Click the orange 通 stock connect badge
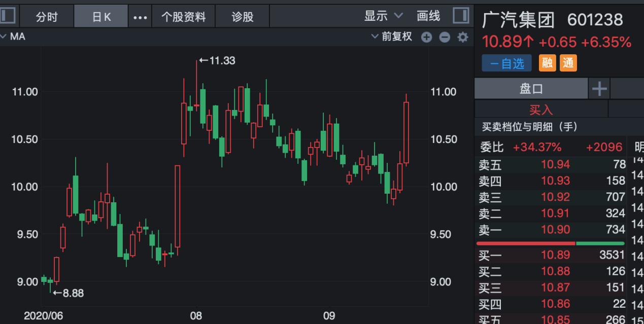The width and height of the screenshot is (644, 324). click(x=568, y=63)
